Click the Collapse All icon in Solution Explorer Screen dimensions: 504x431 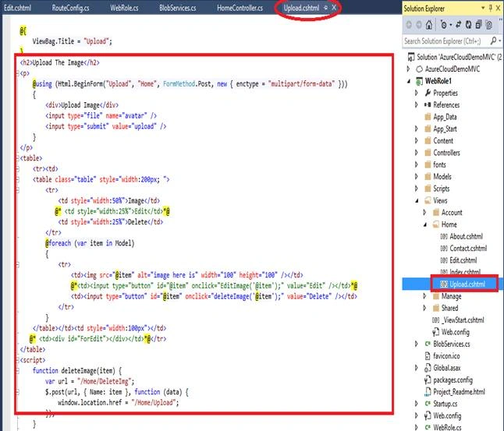coord(479,25)
